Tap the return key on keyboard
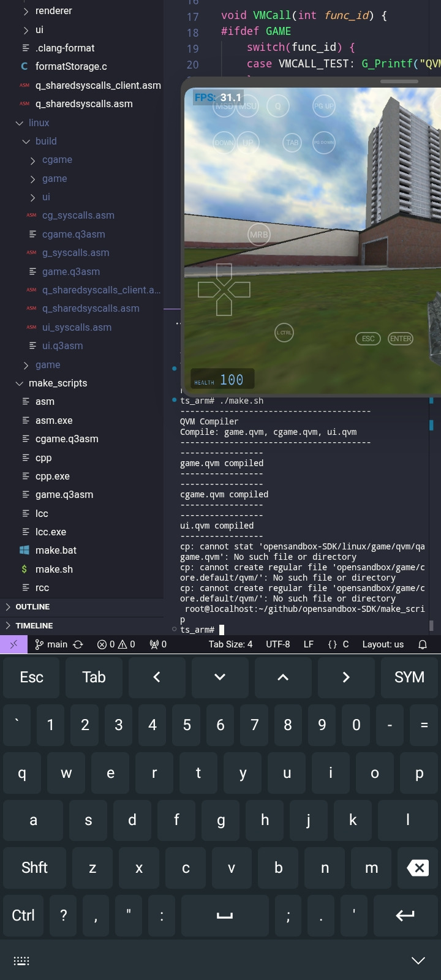 coord(405,916)
